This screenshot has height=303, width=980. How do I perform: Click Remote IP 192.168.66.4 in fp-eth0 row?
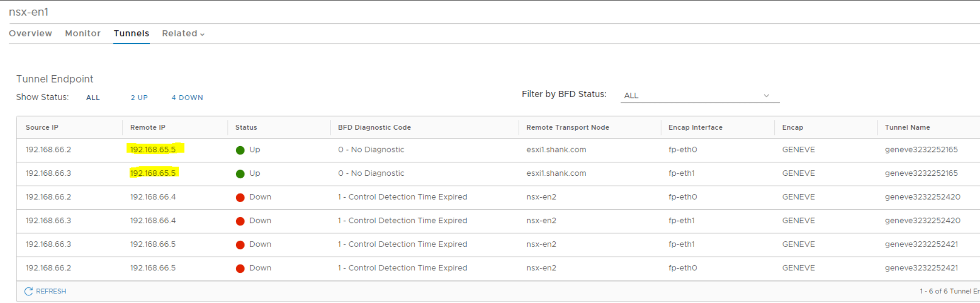153,197
